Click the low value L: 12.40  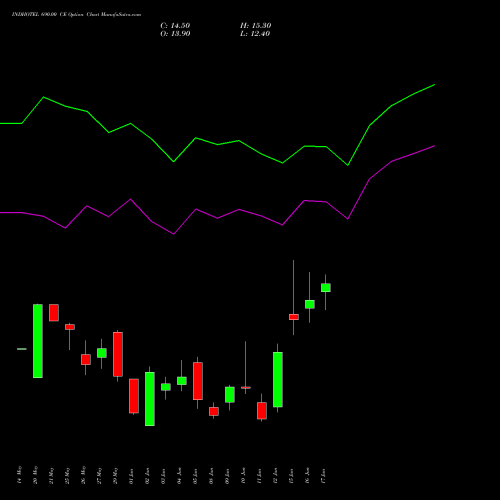255,34
